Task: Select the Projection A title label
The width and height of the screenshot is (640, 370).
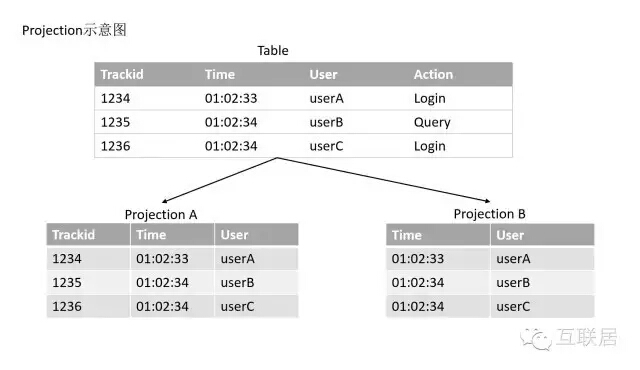Action: [161, 215]
